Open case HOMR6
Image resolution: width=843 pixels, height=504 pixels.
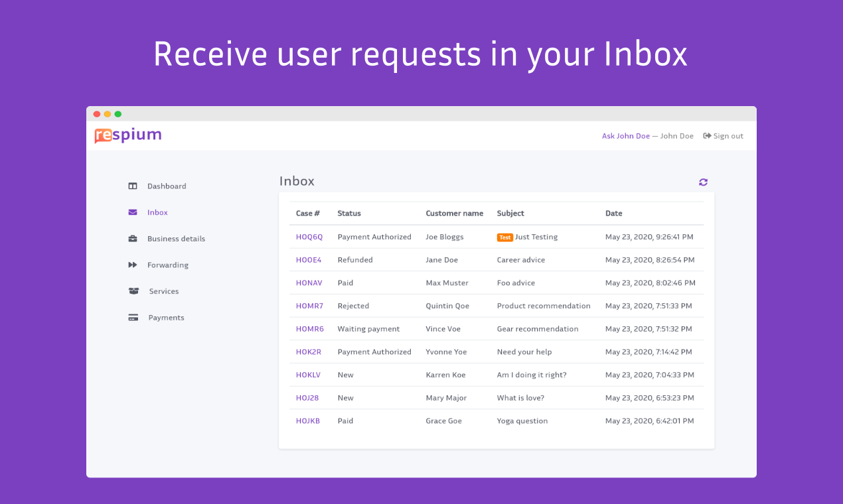coord(310,329)
